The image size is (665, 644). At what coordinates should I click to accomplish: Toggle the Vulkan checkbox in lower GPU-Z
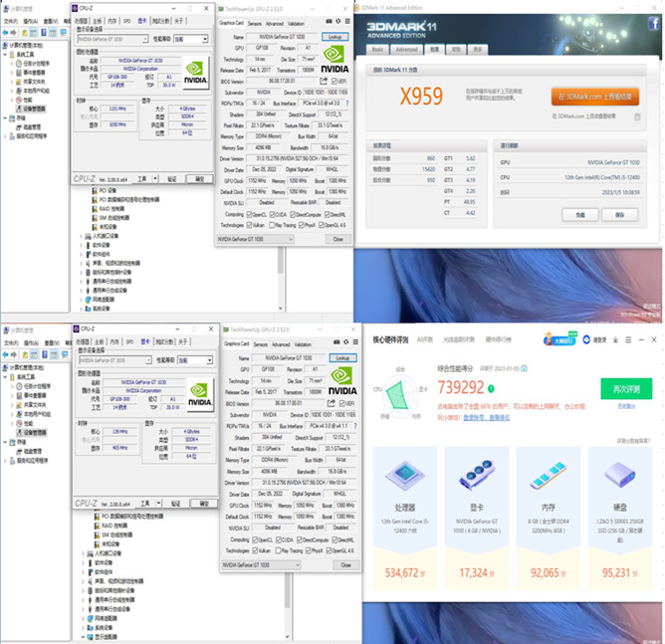255,550
